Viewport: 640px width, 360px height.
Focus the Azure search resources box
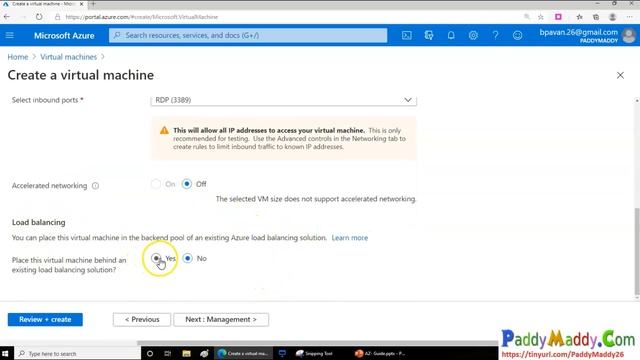248,36
